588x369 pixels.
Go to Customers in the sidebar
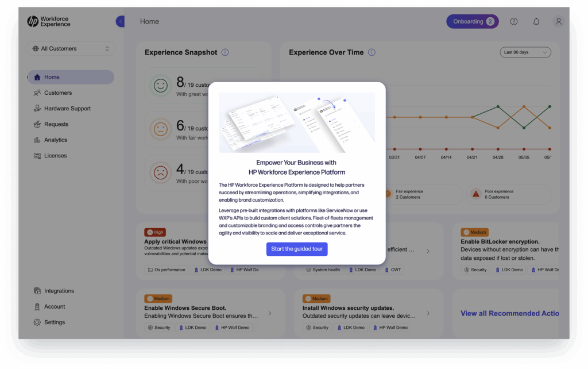[58, 93]
